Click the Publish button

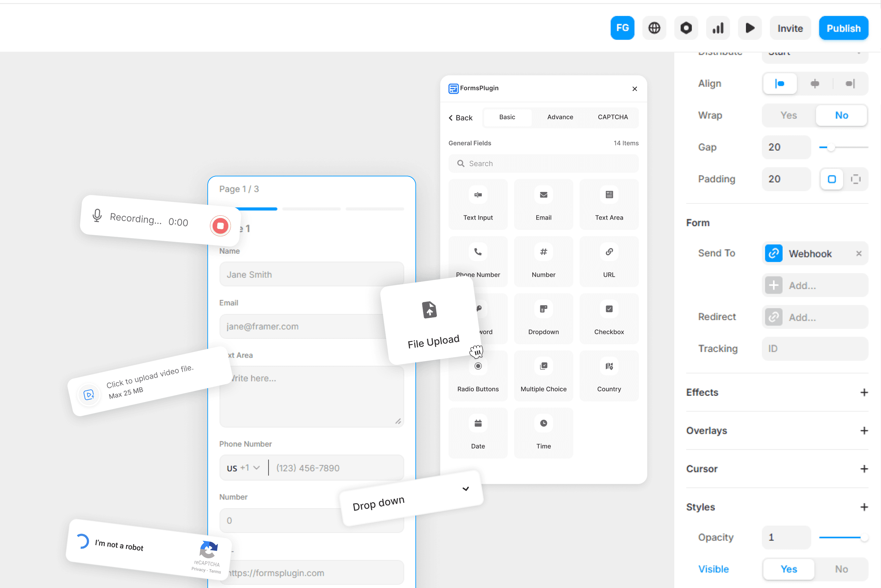[x=843, y=28]
